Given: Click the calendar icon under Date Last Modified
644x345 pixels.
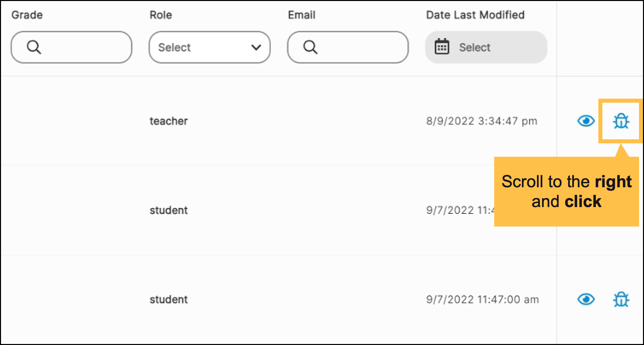Looking at the screenshot, I should [x=442, y=47].
